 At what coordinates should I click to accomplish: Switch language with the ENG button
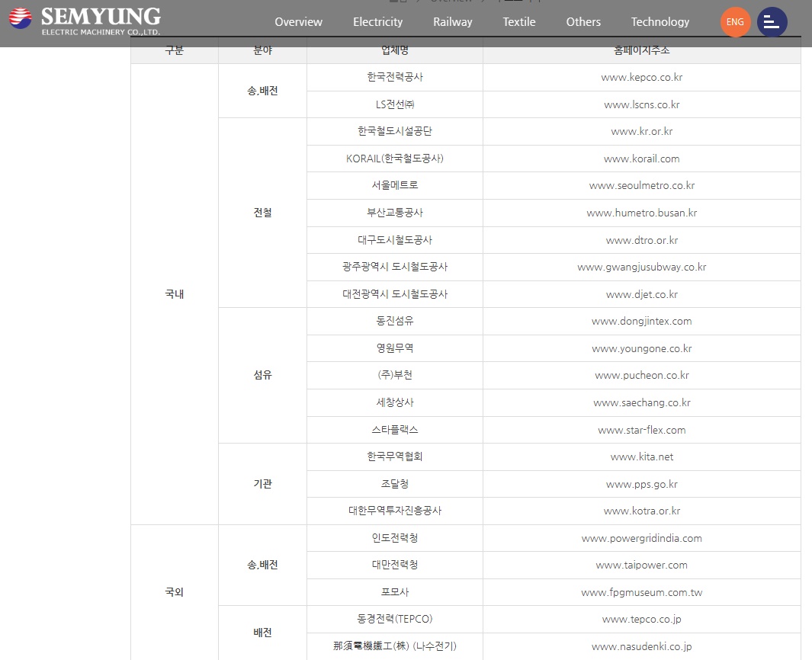point(735,22)
